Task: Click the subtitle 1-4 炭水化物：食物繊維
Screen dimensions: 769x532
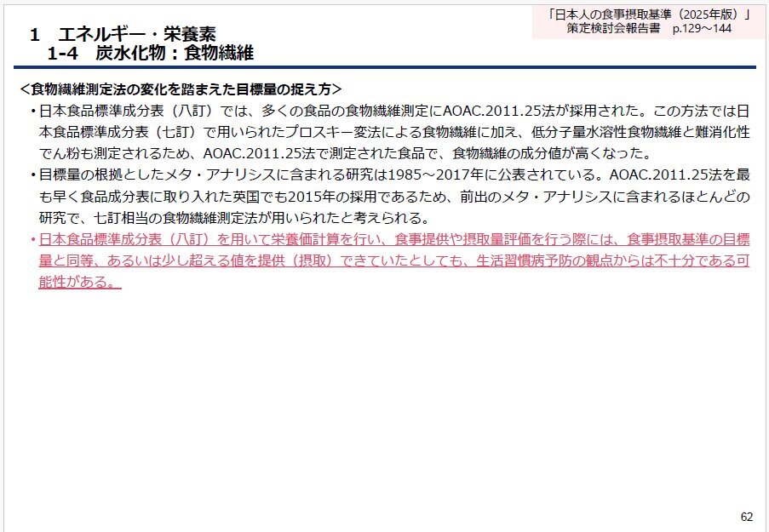Action: (x=151, y=53)
